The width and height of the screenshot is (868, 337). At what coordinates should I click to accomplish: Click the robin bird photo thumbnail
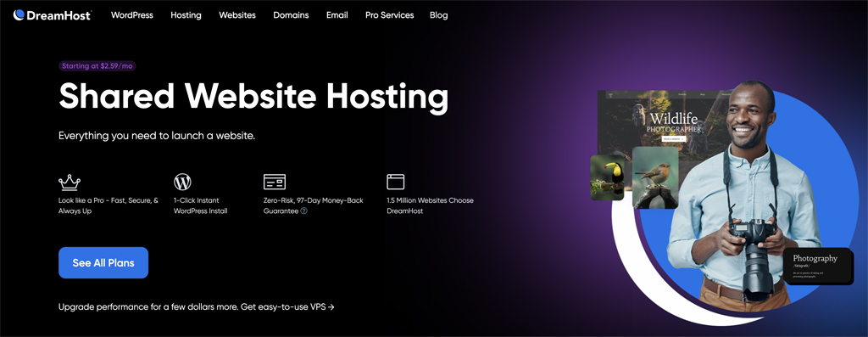point(655,177)
